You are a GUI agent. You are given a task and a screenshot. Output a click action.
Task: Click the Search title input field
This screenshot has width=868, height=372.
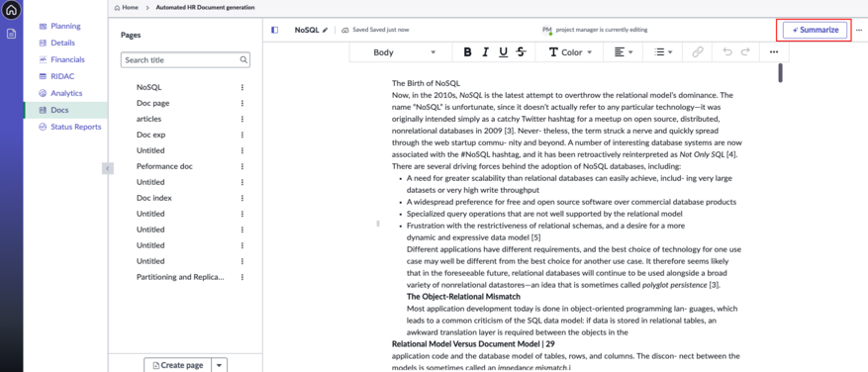pyautogui.click(x=185, y=59)
